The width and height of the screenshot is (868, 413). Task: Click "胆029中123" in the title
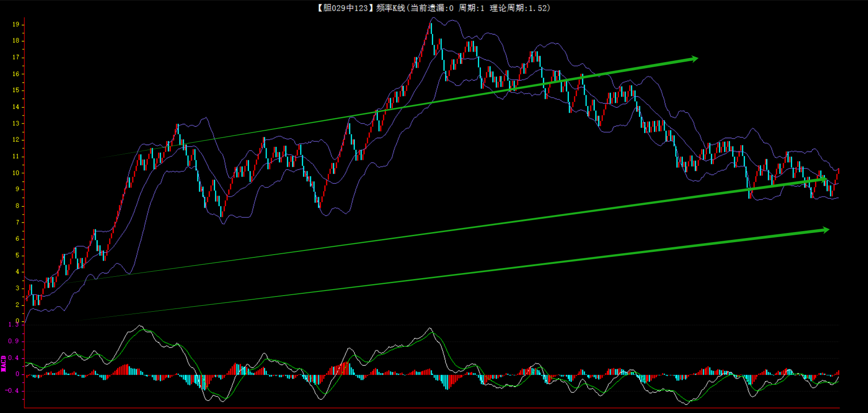coord(345,8)
